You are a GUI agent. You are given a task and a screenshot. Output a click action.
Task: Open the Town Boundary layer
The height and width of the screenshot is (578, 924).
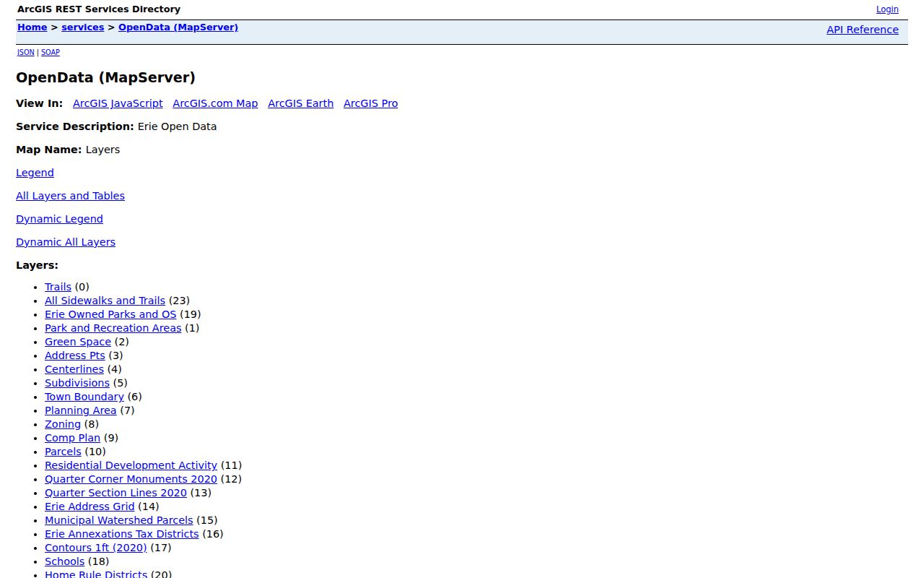click(x=84, y=397)
